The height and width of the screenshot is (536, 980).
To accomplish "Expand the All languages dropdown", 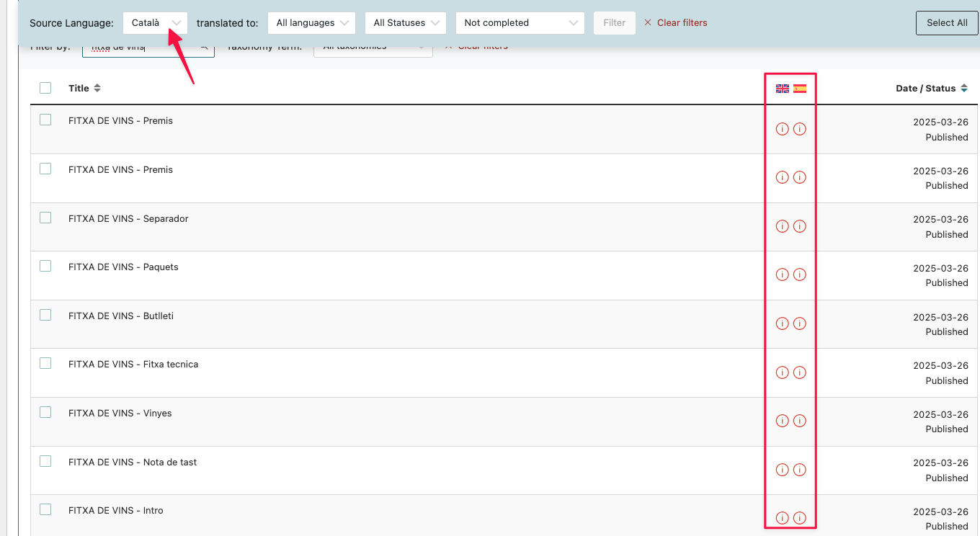I will tap(311, 23).
